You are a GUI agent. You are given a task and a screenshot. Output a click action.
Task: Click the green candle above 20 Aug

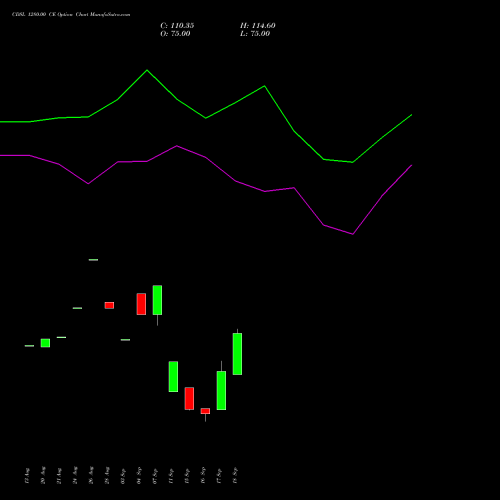[x=45, y=343]
